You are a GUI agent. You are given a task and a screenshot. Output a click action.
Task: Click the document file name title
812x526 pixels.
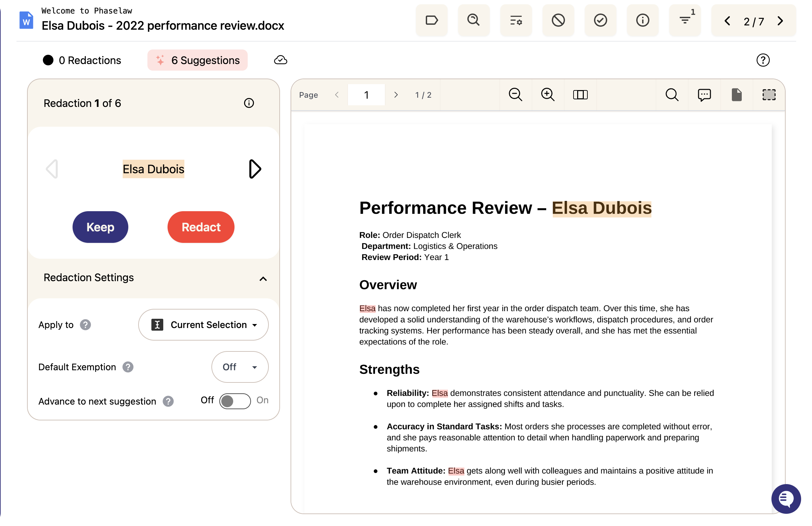163,26
